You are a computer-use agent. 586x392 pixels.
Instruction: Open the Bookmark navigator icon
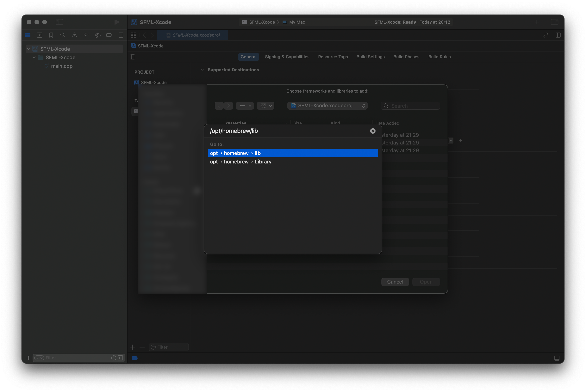pyautogui.click(x=51, y=35)
